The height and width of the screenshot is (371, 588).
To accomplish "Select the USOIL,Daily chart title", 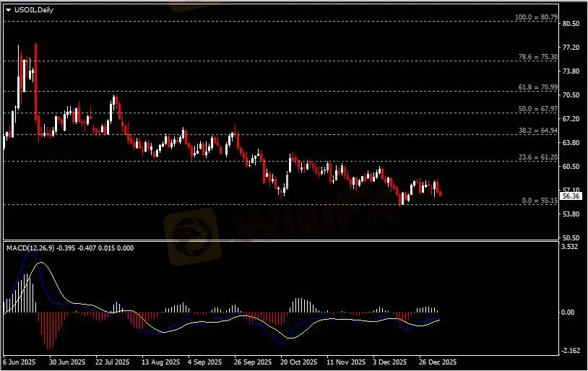I will click(x=34, y=10).
